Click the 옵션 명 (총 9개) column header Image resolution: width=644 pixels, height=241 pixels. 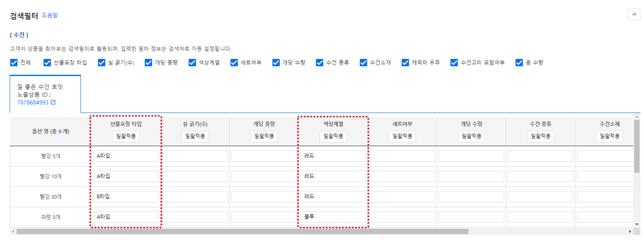(x=50, y=131)
